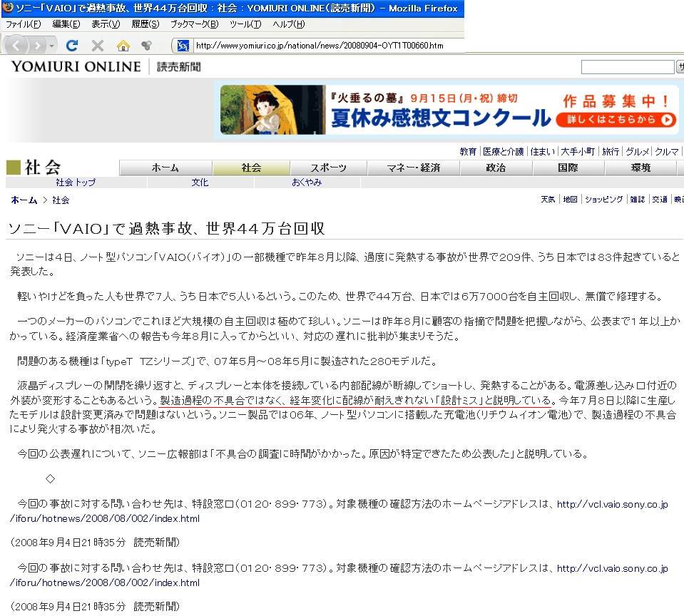Open the 地図 utility link
The width and height of the screenshot is (684, 616).
pyautogui.click(x=570, y=199)
